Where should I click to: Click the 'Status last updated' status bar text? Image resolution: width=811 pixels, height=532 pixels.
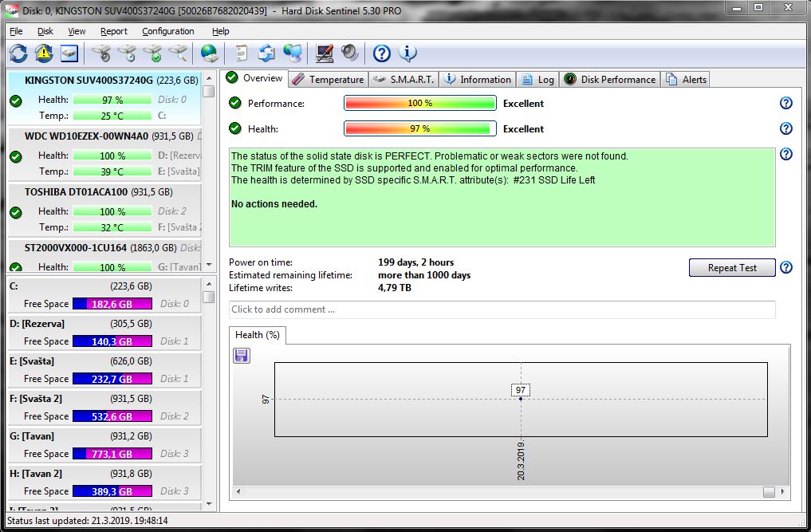(x=88, y=521)
